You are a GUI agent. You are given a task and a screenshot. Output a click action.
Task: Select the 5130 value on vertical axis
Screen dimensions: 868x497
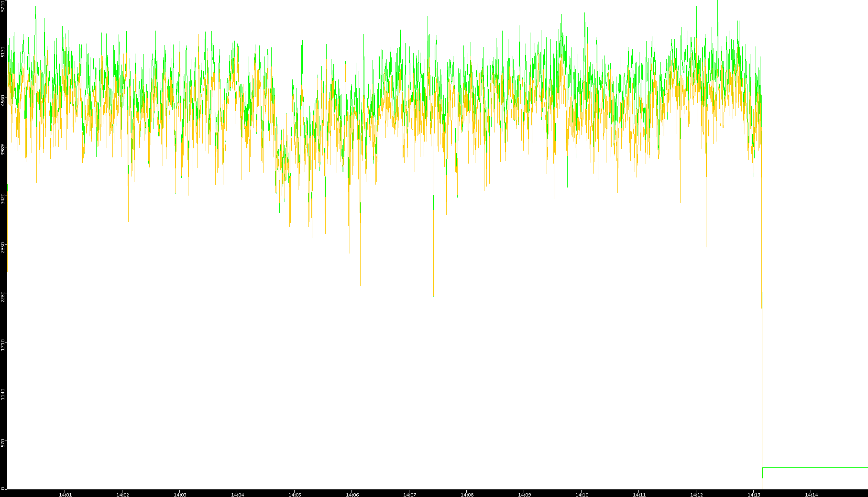click(x=3, y=52)
